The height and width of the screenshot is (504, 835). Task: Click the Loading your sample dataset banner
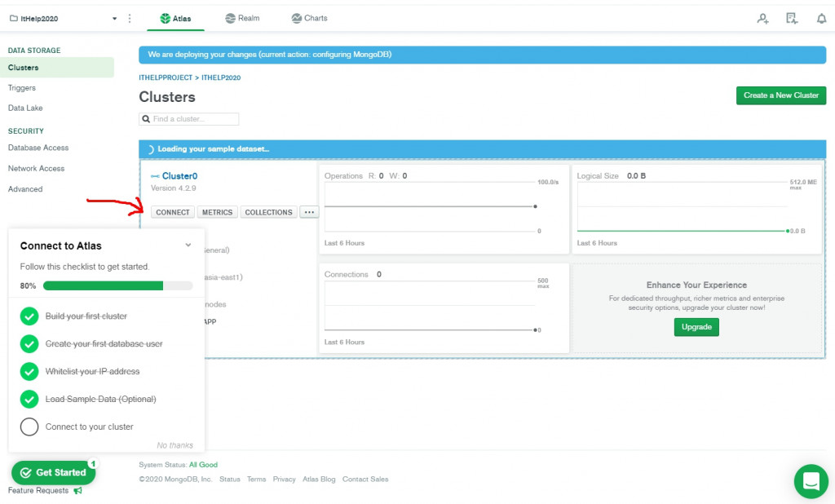[x=483, y=149]
